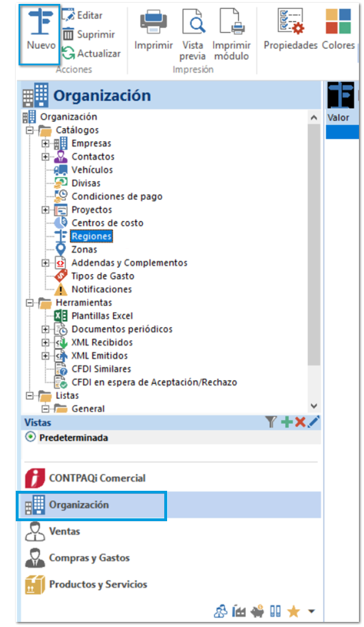
Task: Open CFDI en espera de Aceptación/Rechazo
Action: (x=154, y=382)
